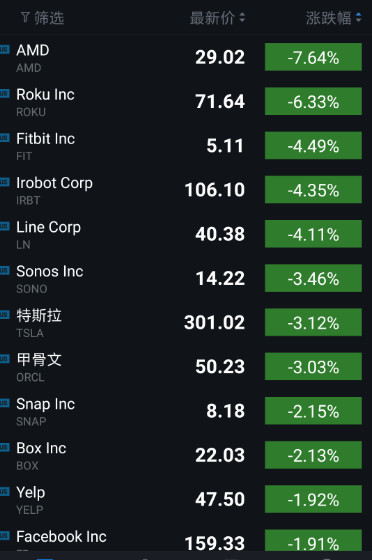Click the US badge beside Line Corp
The image size is (372, 560).
4,226
